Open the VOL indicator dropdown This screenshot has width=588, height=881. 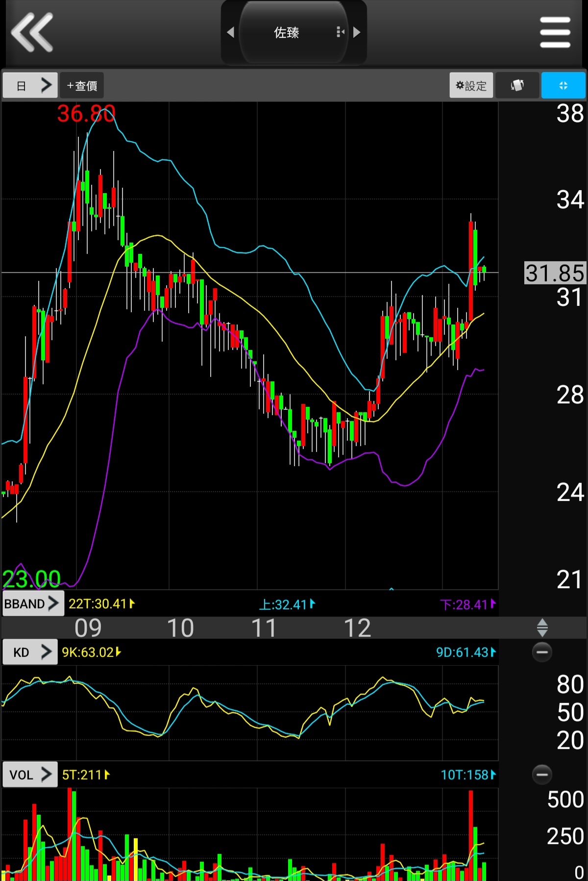[30, 775]
